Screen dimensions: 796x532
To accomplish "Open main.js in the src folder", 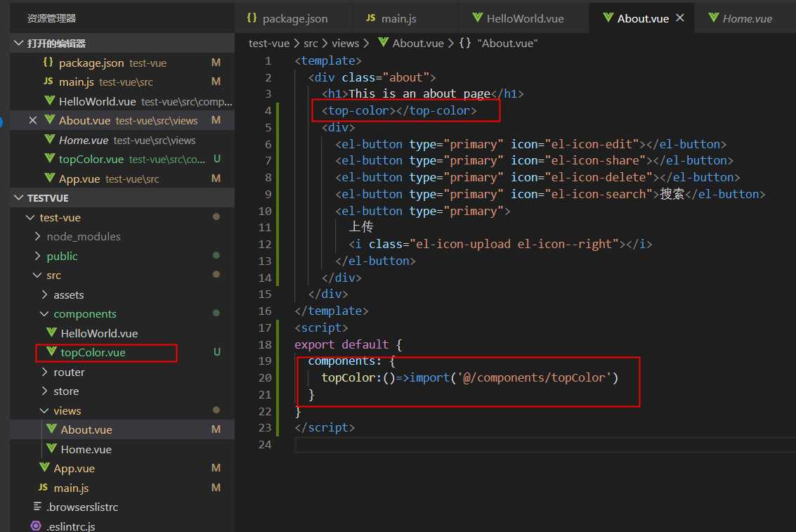I will [122, 488].
